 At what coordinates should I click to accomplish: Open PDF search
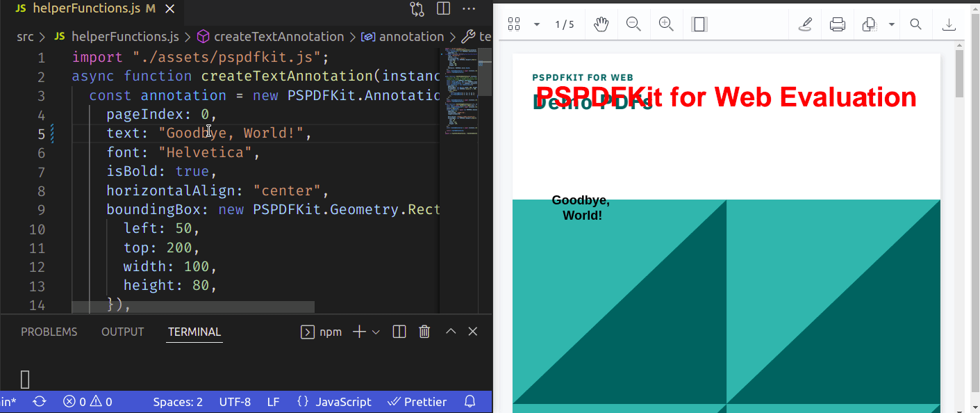click(x=915, y=24)
